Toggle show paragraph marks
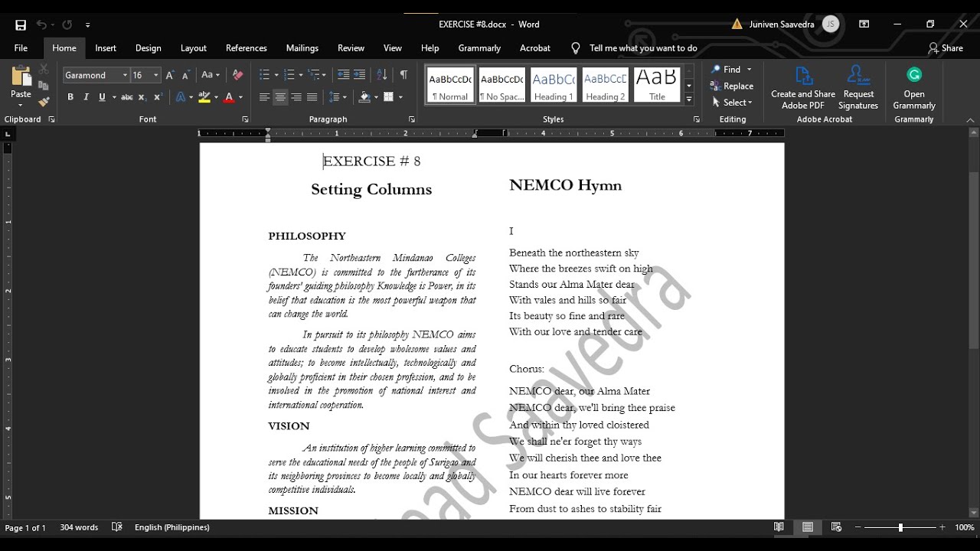The height and width of the screenshot is (551, 980). click(403, 75)
